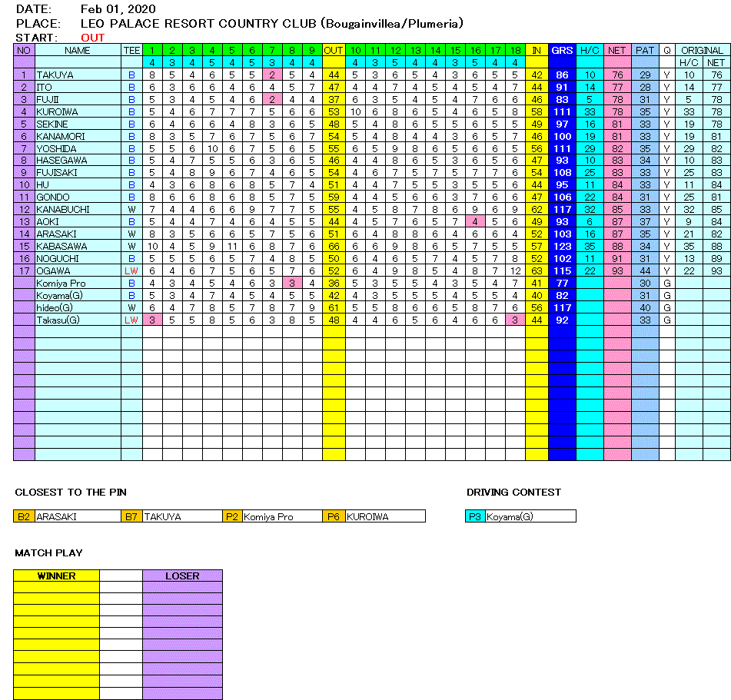The width and height of the screenshot is (731, 700).
Task: Click the yellow OUT column header
Action: click(x=334, y=50)
